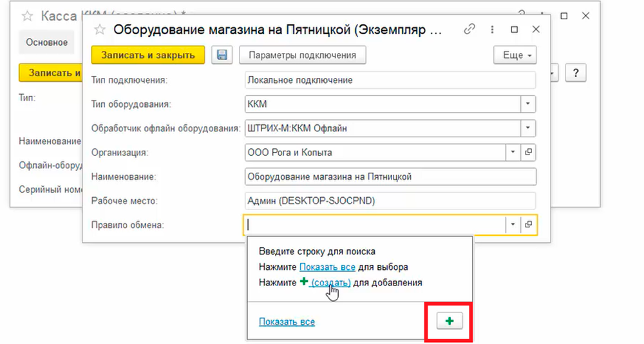Expand the Организация dropdown list
Screen dimensions: 644x344
[513, 153]
